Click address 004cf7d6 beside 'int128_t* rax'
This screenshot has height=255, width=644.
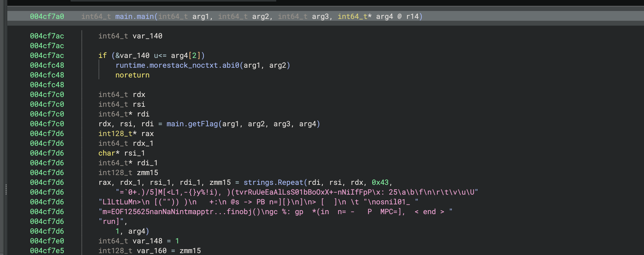(47, 134)
